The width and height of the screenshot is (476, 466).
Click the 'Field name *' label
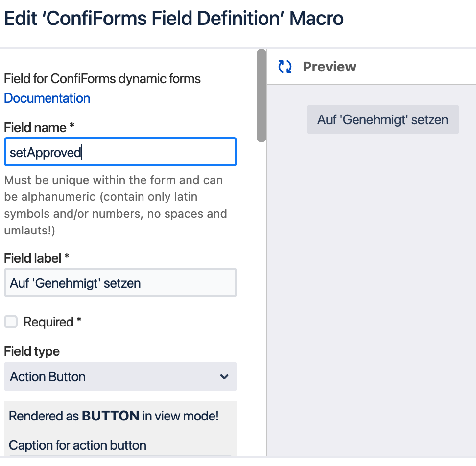[39, 128]
